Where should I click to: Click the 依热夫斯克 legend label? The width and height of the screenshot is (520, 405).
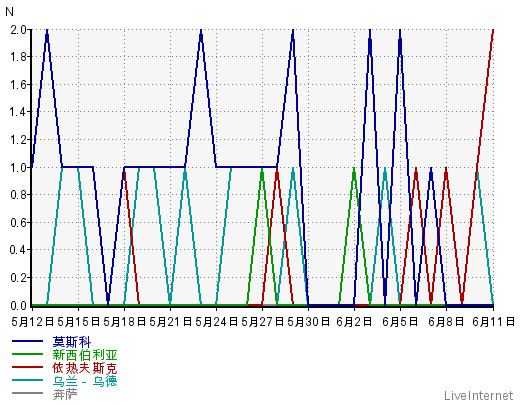tap(85, 368)
